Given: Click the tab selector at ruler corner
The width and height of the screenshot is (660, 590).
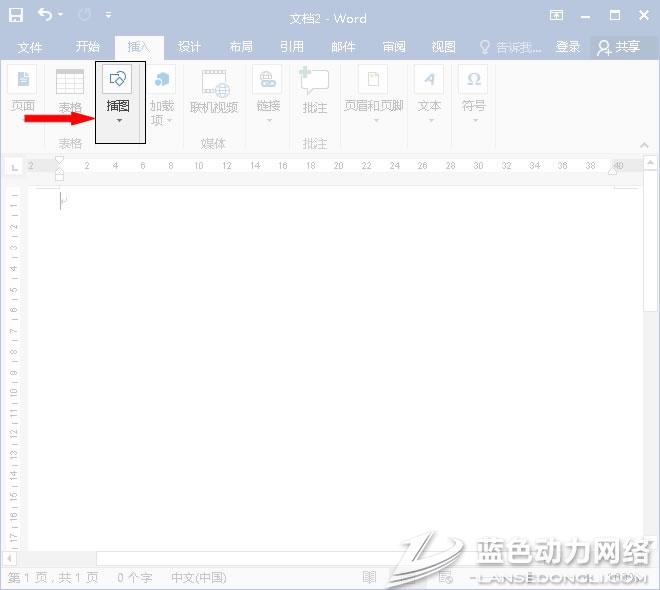Looking at the screenshot, I should [13, 167].
